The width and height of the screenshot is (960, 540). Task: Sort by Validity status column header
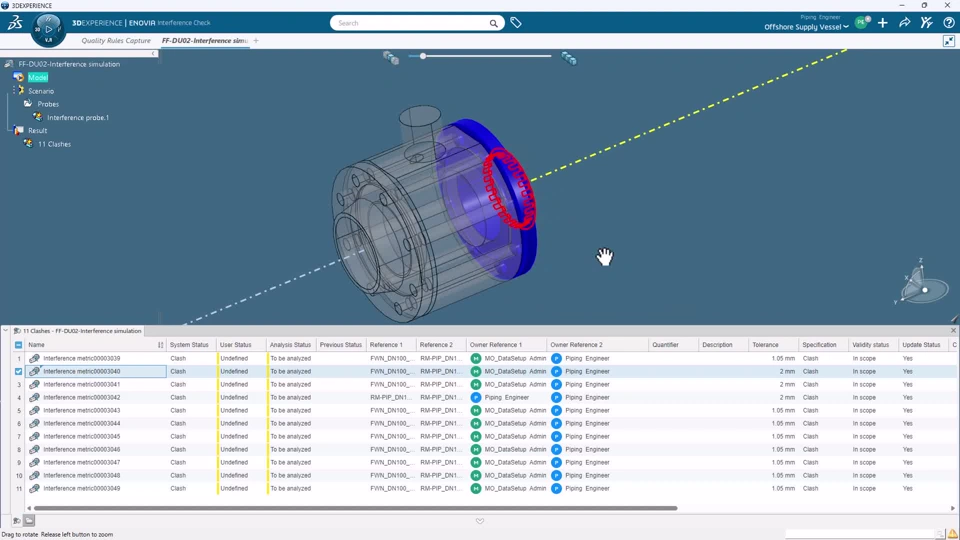[871, 345]
